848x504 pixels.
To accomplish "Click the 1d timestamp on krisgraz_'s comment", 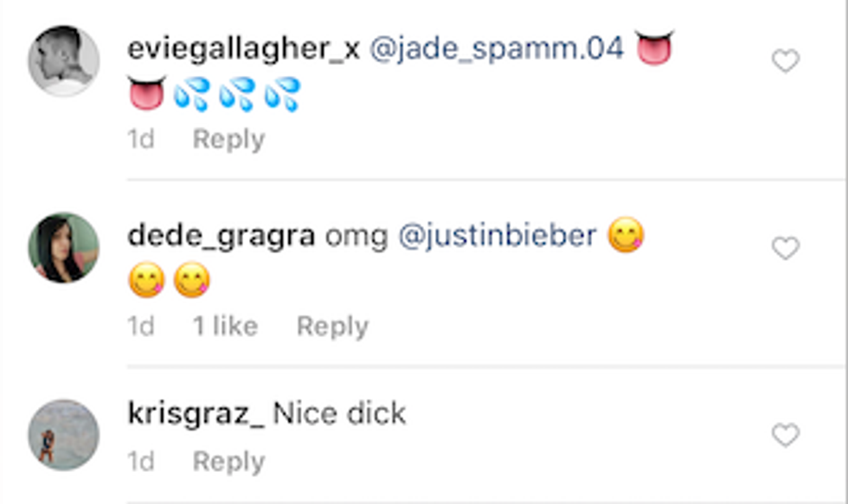I will (141, 462).
